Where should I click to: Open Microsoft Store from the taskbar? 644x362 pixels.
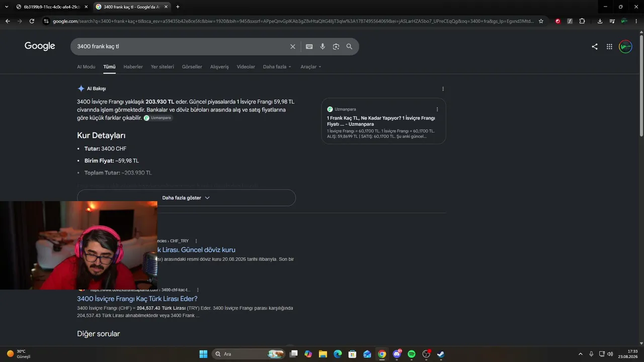click(x=352, y=354)
